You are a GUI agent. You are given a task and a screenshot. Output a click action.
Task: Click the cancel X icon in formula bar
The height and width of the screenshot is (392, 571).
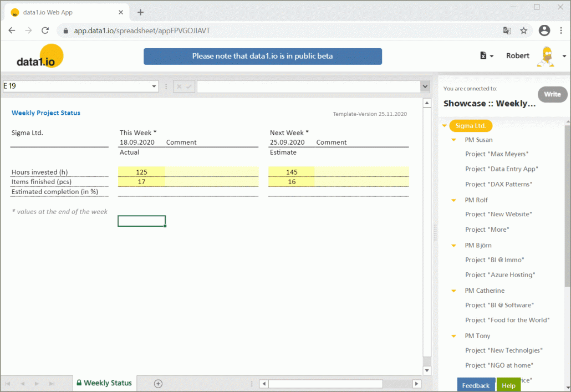179,86
